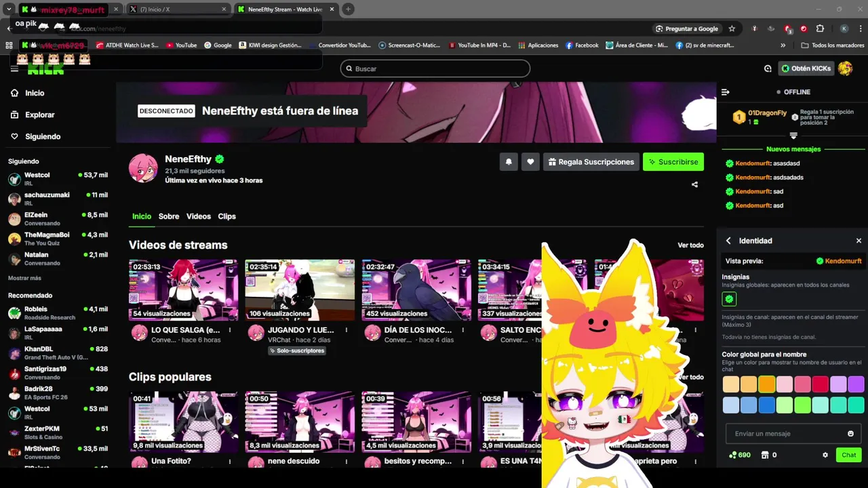
Task: Go back from Identidad panel
Action: [728, 241]
